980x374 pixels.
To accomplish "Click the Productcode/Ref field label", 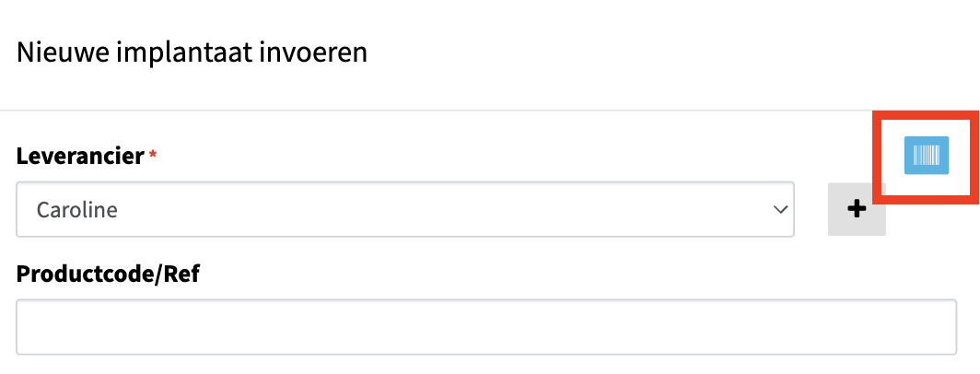I will coord(108,274).
